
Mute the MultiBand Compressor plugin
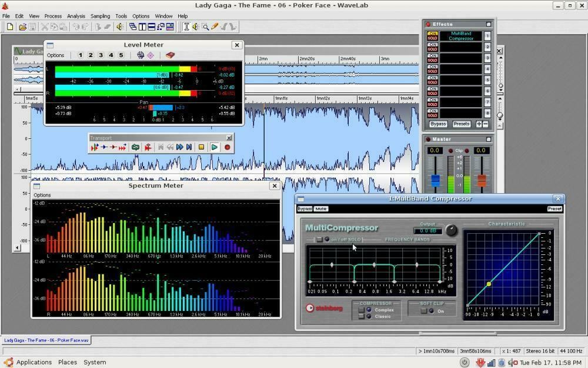coord(320,208)
